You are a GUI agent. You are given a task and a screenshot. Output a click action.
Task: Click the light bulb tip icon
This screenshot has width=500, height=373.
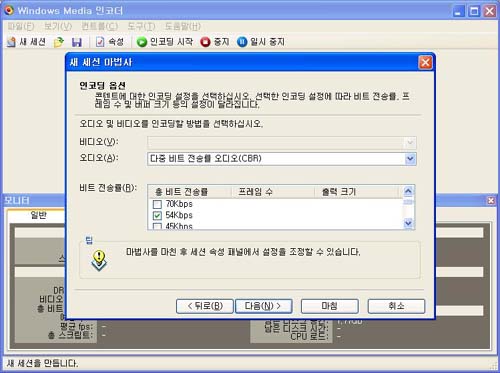(x=99, y=260)
